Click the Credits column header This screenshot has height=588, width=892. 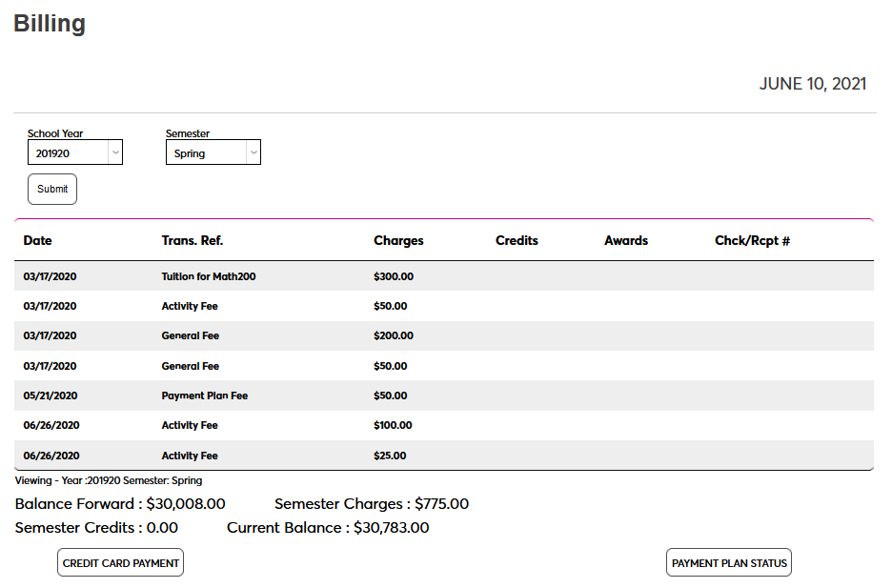pos(517,241)
